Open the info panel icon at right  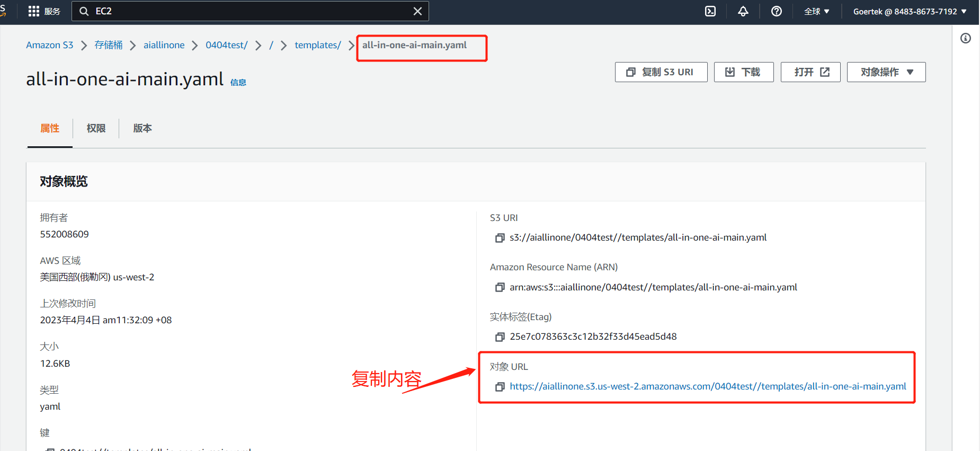[966, 38]
